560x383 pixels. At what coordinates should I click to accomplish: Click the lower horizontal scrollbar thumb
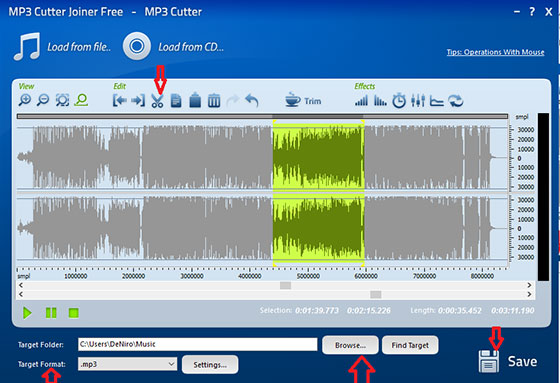[x=375, y=294]
